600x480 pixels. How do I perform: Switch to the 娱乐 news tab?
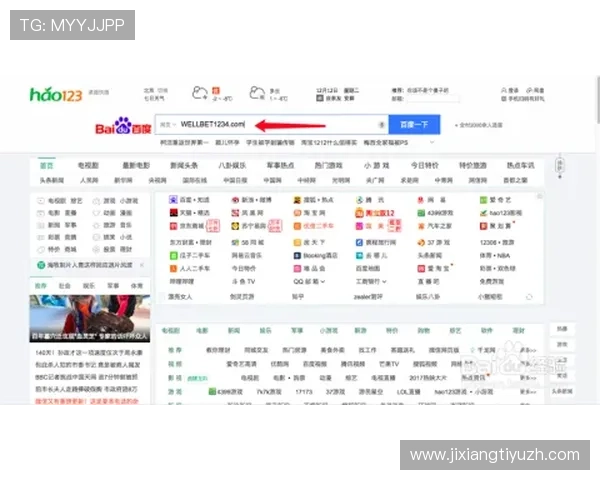coord(89,286)
